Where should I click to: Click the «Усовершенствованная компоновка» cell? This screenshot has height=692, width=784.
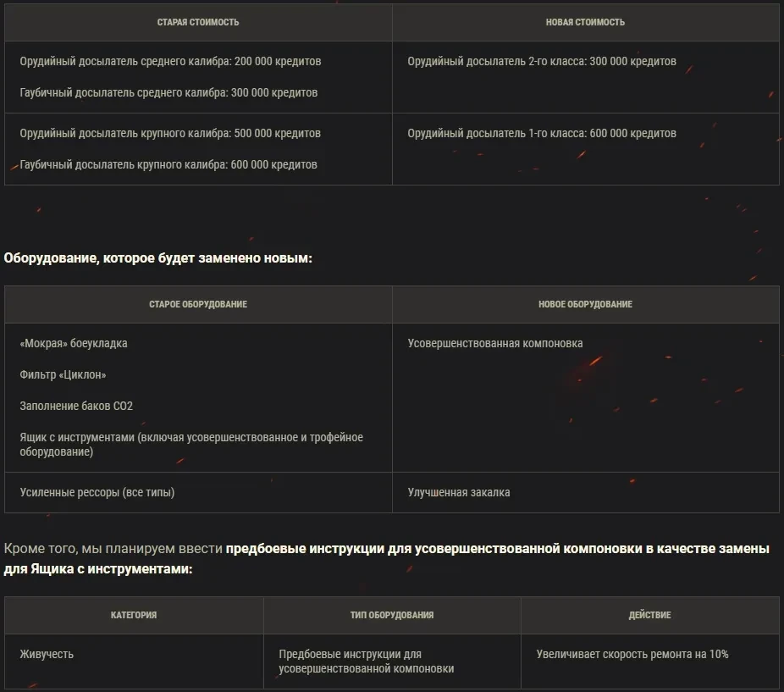494,344
